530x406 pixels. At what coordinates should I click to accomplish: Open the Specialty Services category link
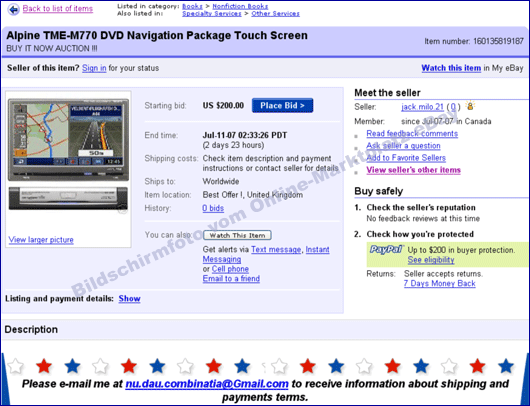click(212, 14)
